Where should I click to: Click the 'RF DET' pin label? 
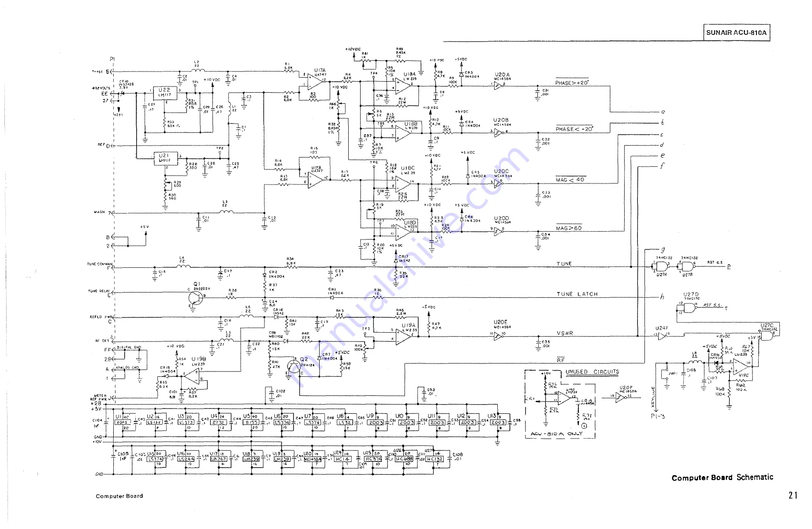click(102, 341)
